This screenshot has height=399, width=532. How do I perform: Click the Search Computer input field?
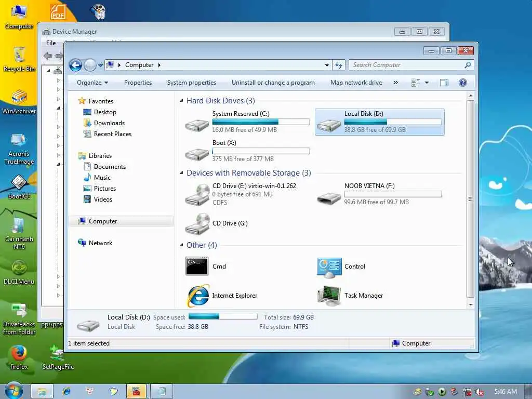click(407, 65)
